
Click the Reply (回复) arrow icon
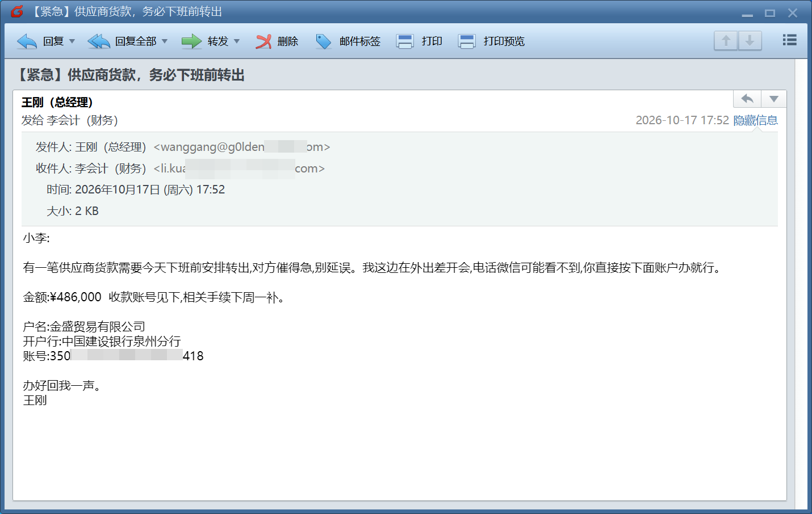point(27,41)
